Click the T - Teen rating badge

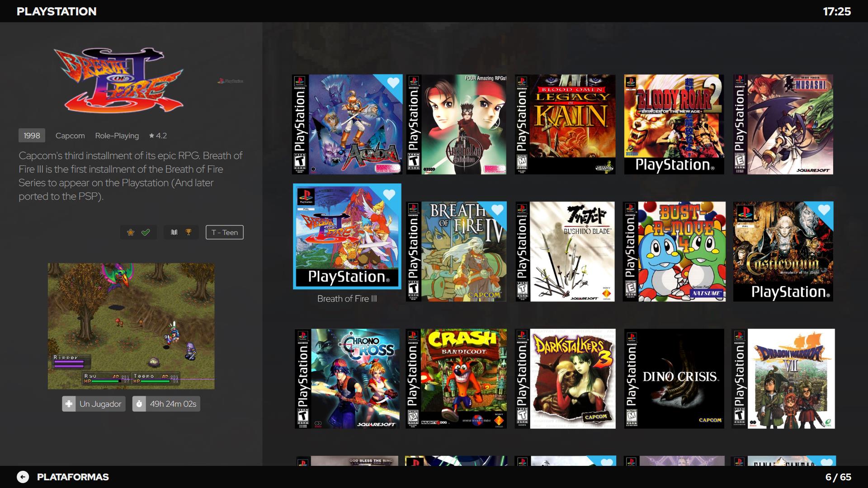(225, 232)
